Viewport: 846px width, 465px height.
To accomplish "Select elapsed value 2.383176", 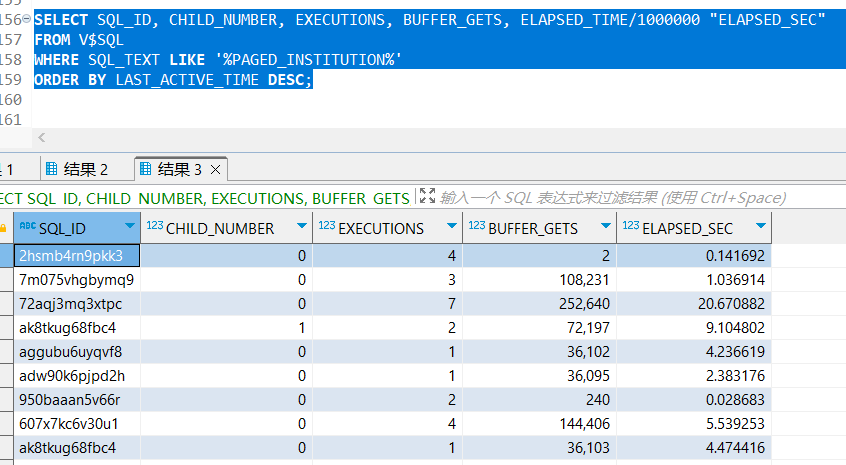I will point(694,375).
